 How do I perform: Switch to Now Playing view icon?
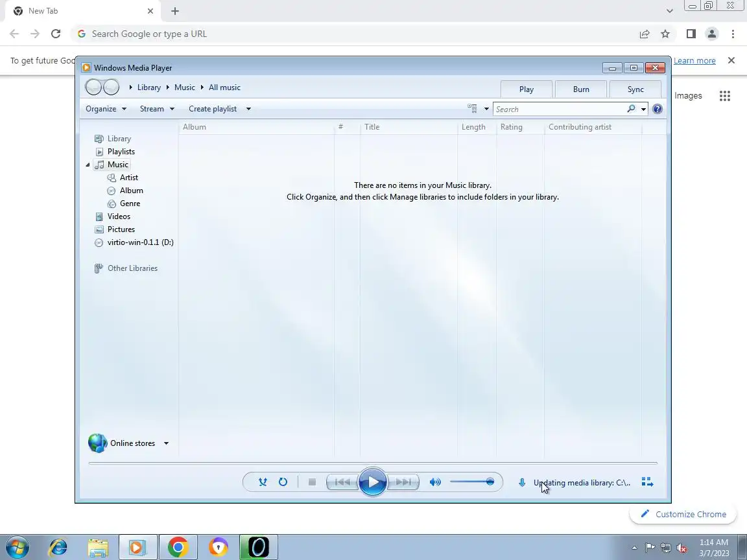647,482
